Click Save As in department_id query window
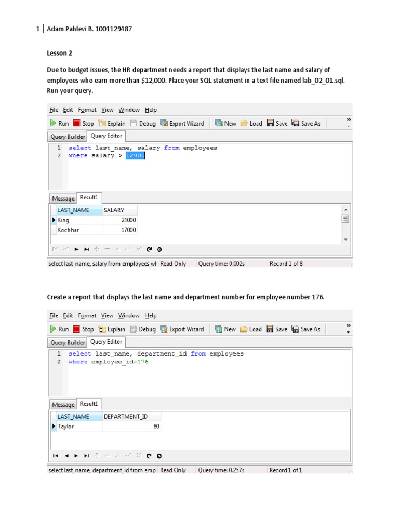Image resolution: width=399 pixels, height=532 pixels. pos(305,329)
